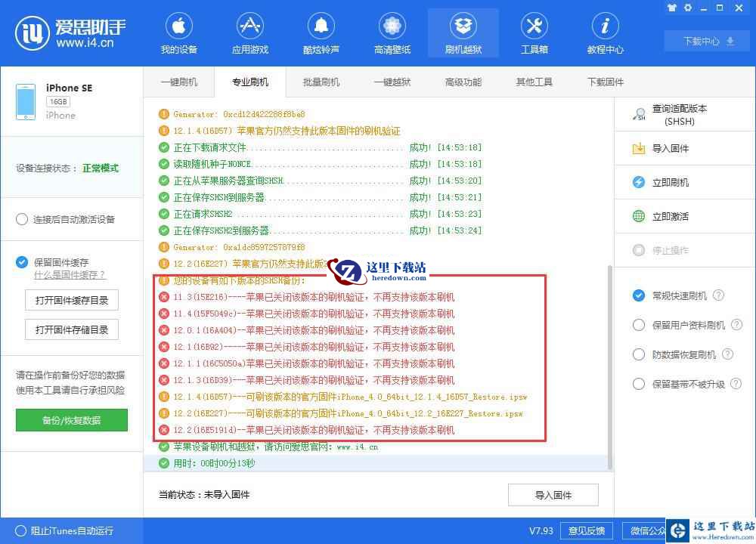This screenshot has width=756, height=544.
Task: Click 立即刷机 lightning icon
Action: (639, 182)
